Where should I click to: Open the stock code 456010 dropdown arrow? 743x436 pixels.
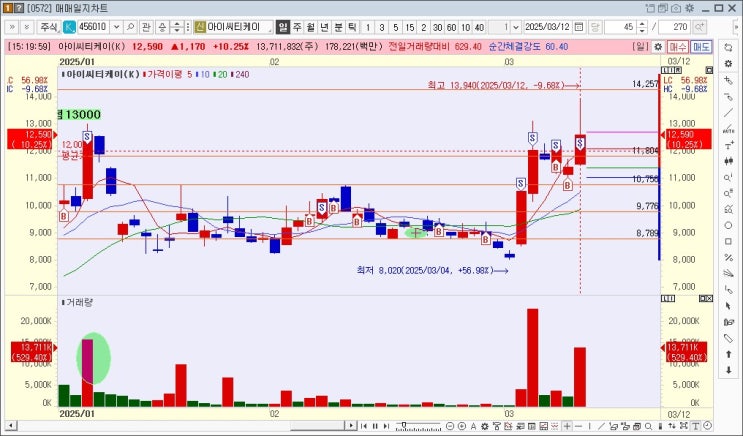tap(116, 27)
